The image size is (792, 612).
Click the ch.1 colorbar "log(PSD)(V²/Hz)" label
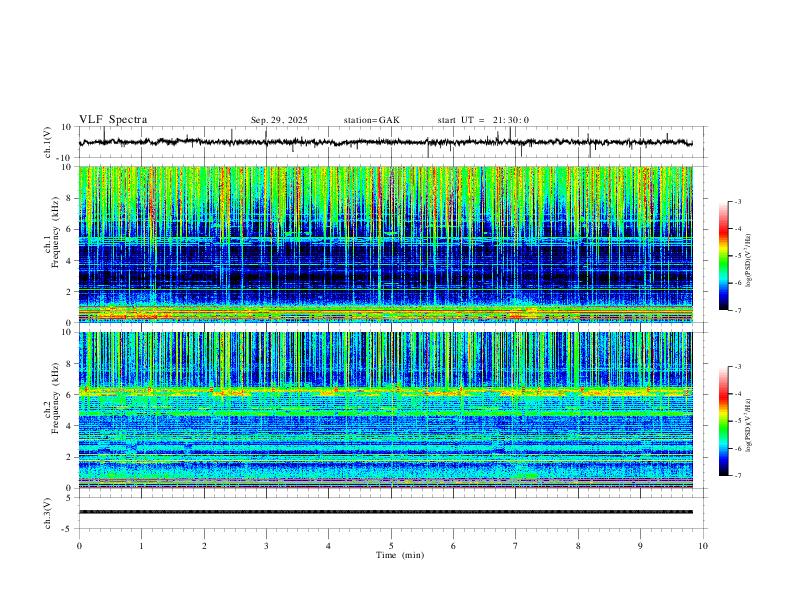click(749, 260)
